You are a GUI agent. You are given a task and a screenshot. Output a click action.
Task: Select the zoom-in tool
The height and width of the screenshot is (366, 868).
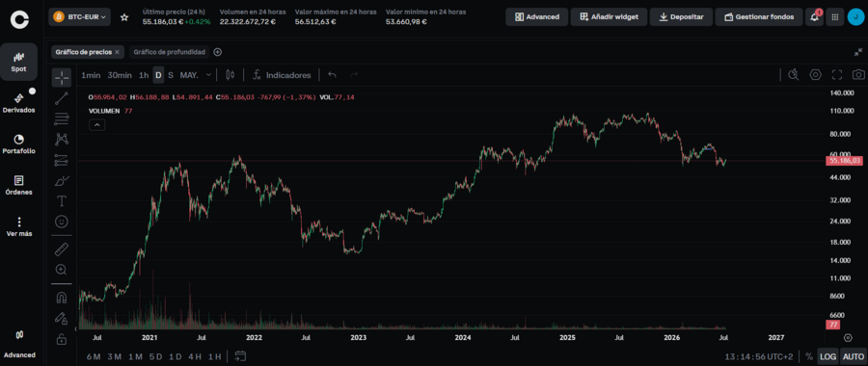click(x=62, y=270)
